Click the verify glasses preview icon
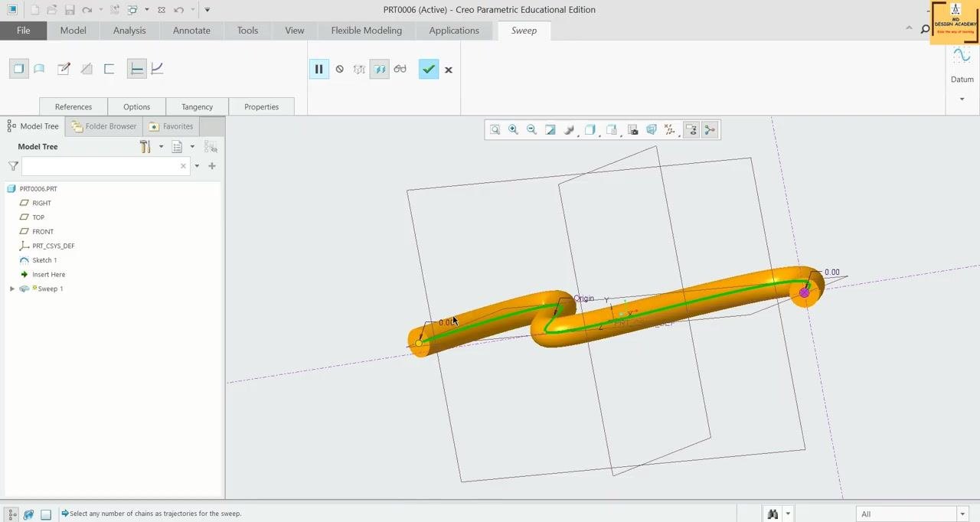The height and width of the screenshot is (522, 980). click(400, 69)
